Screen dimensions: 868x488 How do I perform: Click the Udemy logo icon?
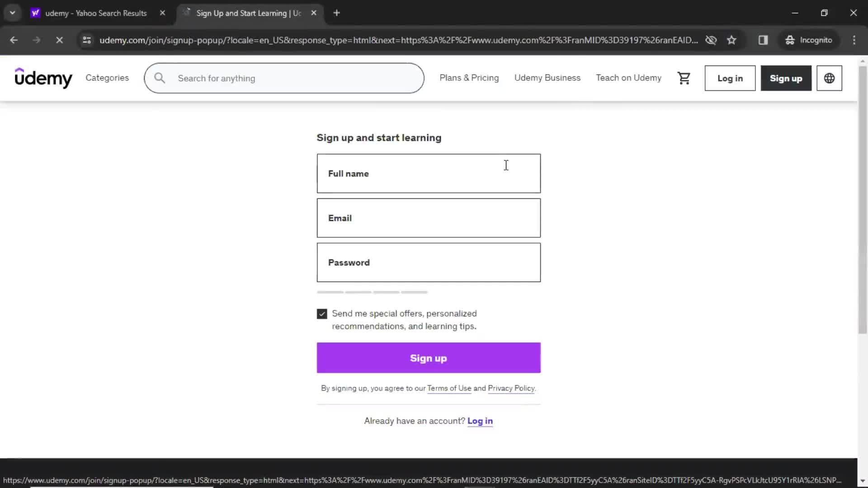pyautogui.click(x=42, y=77)
